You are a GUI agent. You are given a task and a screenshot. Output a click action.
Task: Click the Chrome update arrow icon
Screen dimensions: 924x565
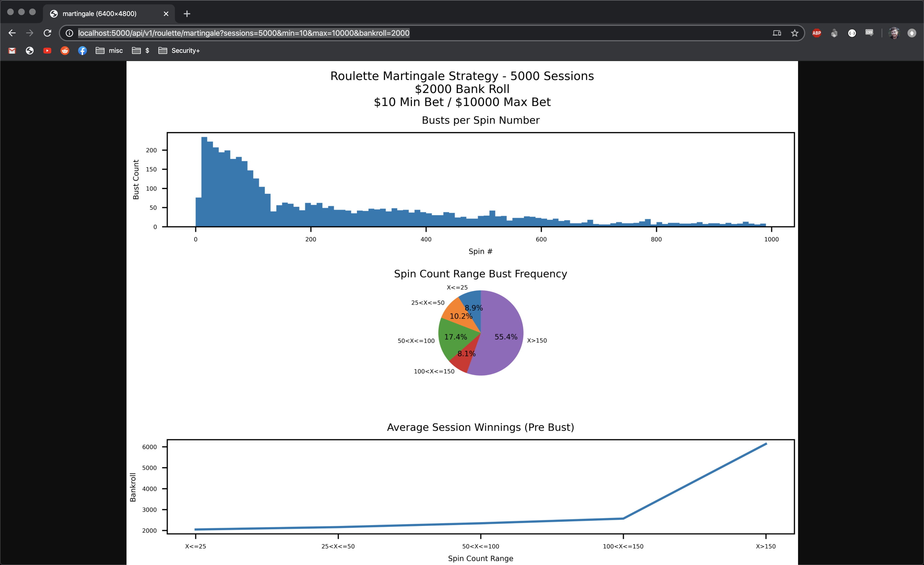click(x=912, y=33)
